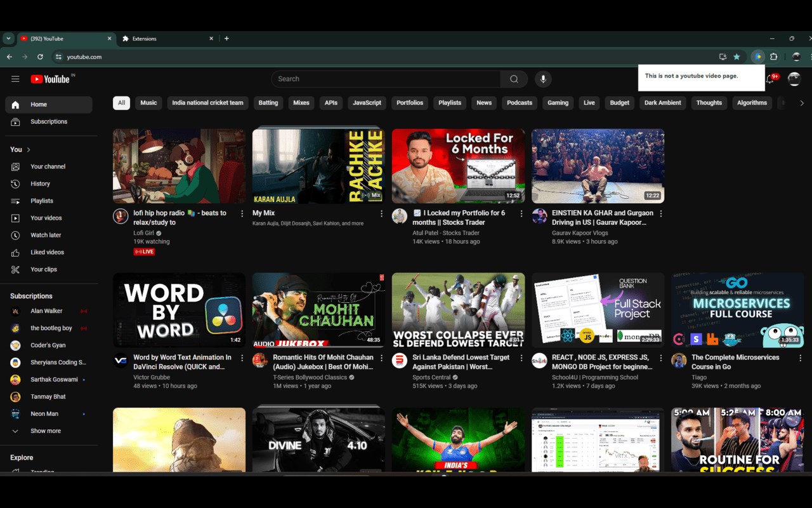The width and height of the screenshot is (812, 508).
Task: Open Liked videos in the sidebar
Action: point(49,252)
